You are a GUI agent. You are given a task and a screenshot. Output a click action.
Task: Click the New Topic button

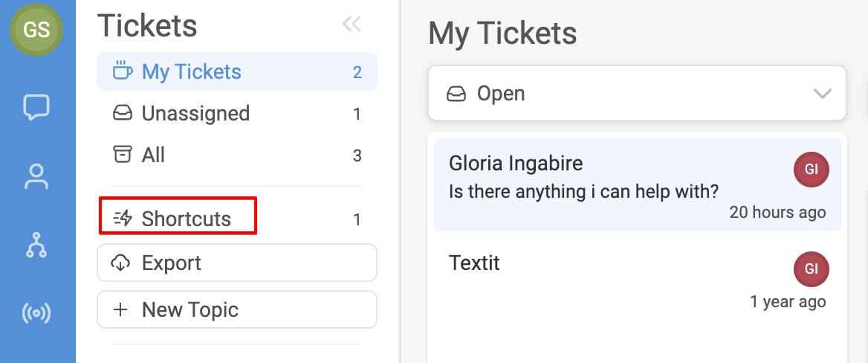point(237,309)
